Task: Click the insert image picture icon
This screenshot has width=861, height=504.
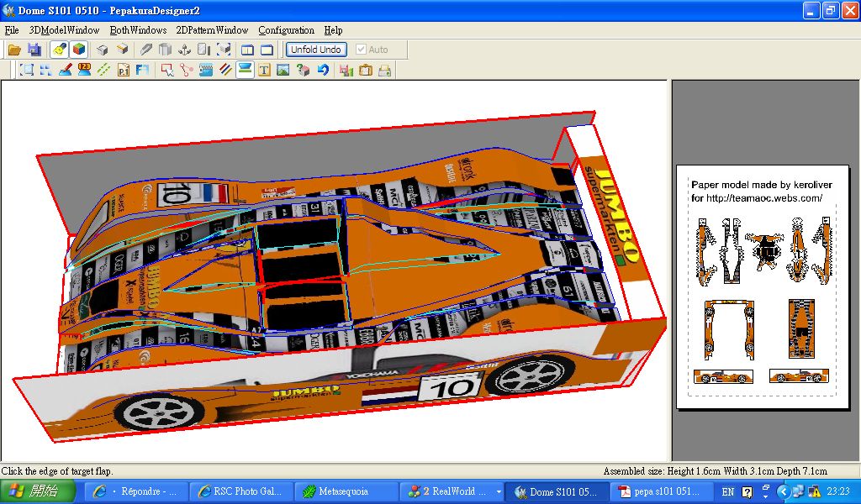Action: tap(283, 71)
